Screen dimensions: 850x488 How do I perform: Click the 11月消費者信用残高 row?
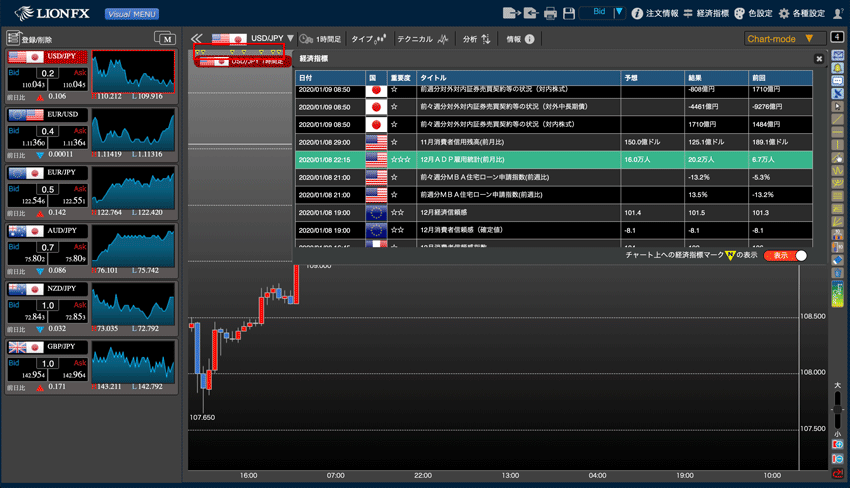coord(553,142)
